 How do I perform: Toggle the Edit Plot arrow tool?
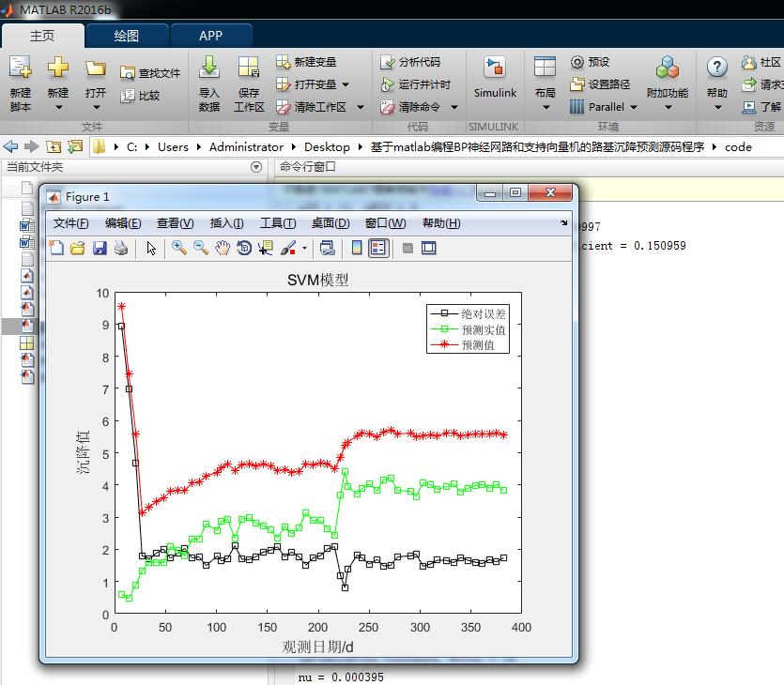coord(151,248)
